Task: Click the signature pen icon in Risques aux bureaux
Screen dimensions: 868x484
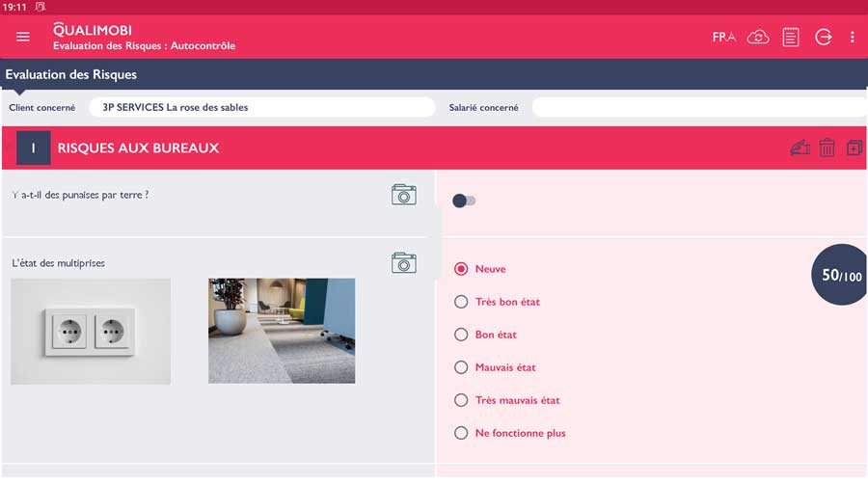Action: pyautogui.click(x=800, y=148)
